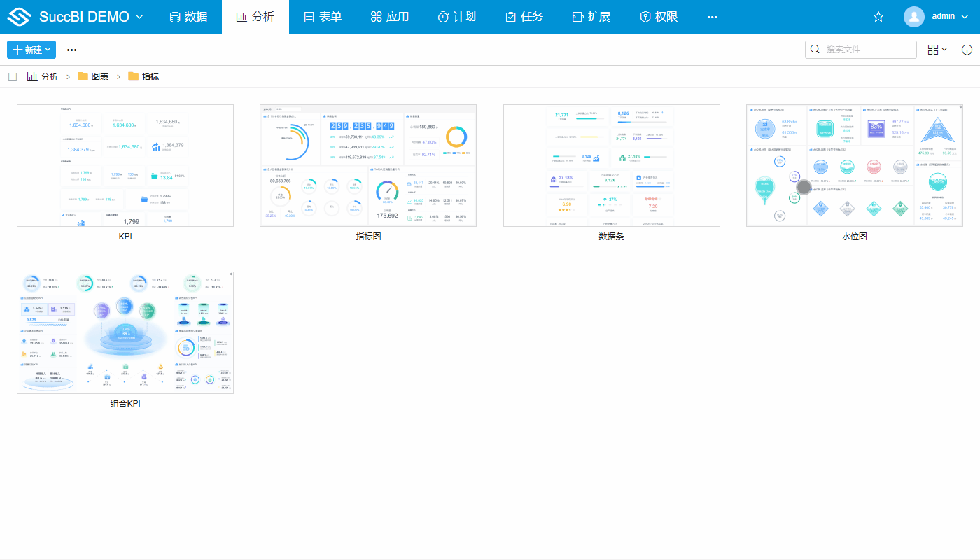
Task: Toggle the select-all checkbox in breadcrumb bar
Action: point(13,77)
